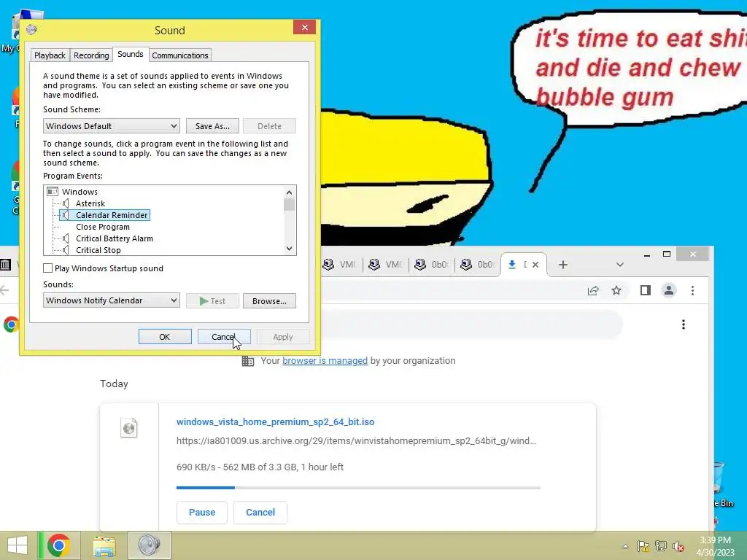
Task: Open the Windows Start button
Action: pos(18,545)
